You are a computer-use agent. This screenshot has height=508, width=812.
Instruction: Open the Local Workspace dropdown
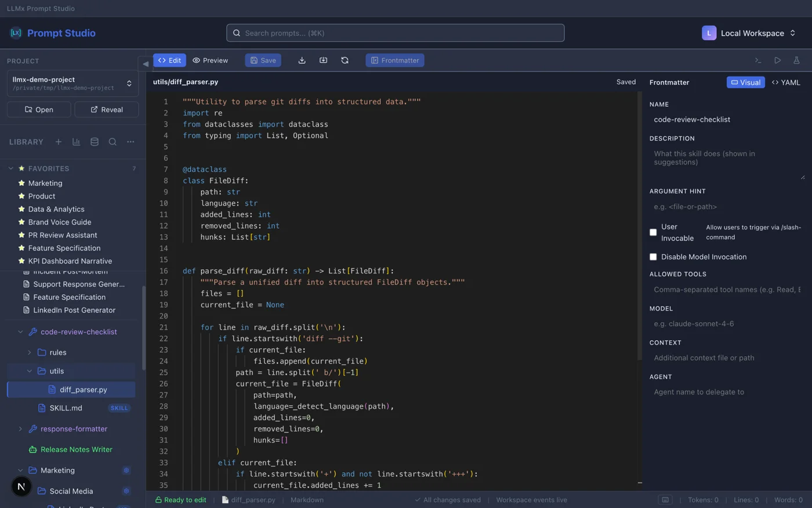tap(749, 33)
